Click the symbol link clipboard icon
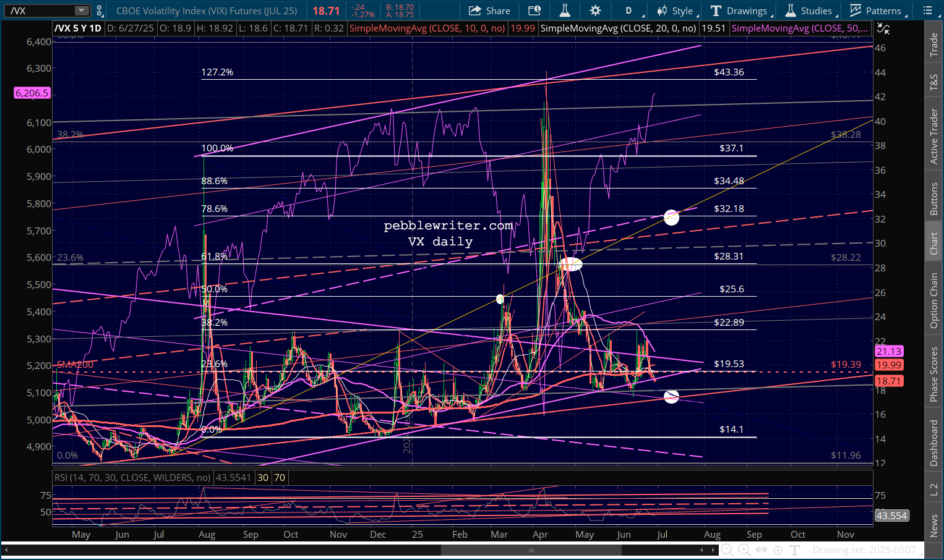This screenshot has width=944, height=560. (100, 11)
